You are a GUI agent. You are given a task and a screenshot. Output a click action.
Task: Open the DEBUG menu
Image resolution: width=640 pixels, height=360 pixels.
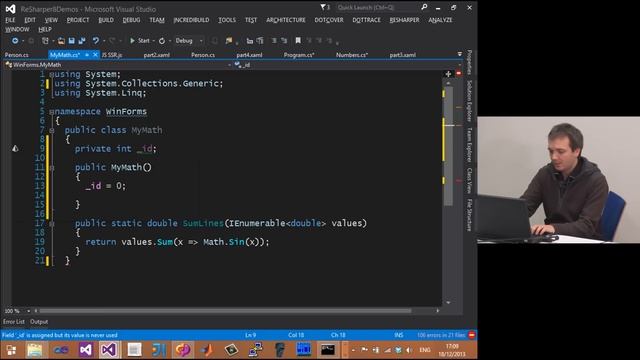pyautogui.click(x=131, y=20)
